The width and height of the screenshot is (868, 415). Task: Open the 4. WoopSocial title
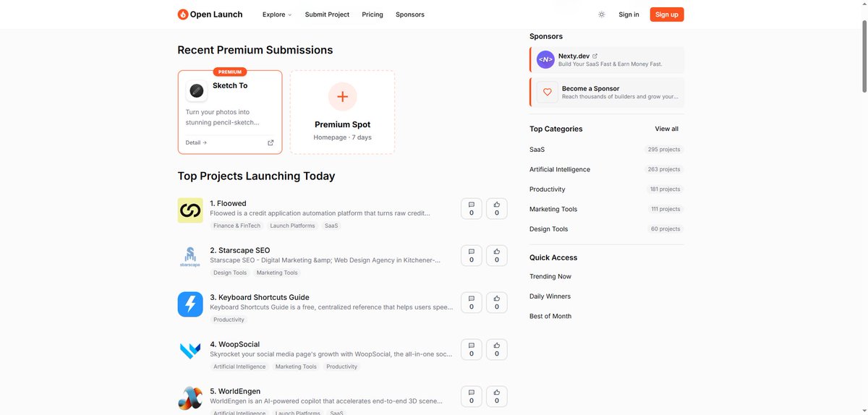coord(234,344)
